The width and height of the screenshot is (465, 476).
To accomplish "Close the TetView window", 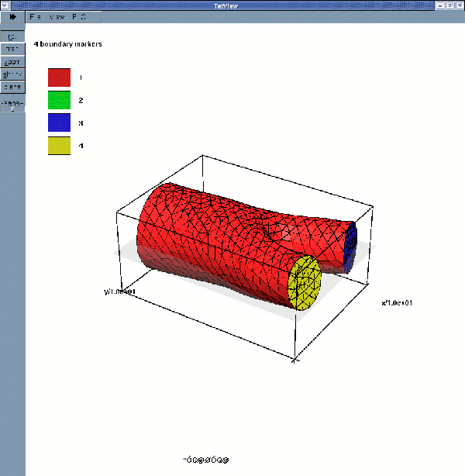I will [x=460, y=5].
